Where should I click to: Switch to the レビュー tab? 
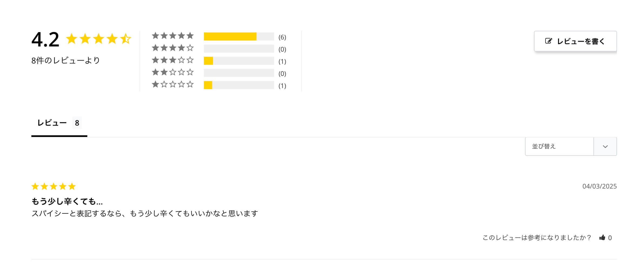click(59, 123)
